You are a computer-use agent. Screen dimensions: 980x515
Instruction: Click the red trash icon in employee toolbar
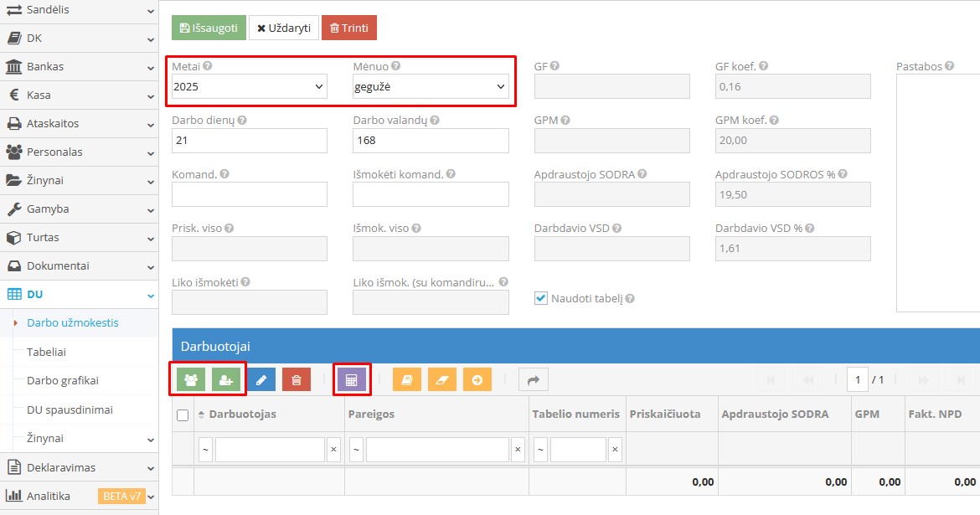pyautogui.click(x=297, y=380)
